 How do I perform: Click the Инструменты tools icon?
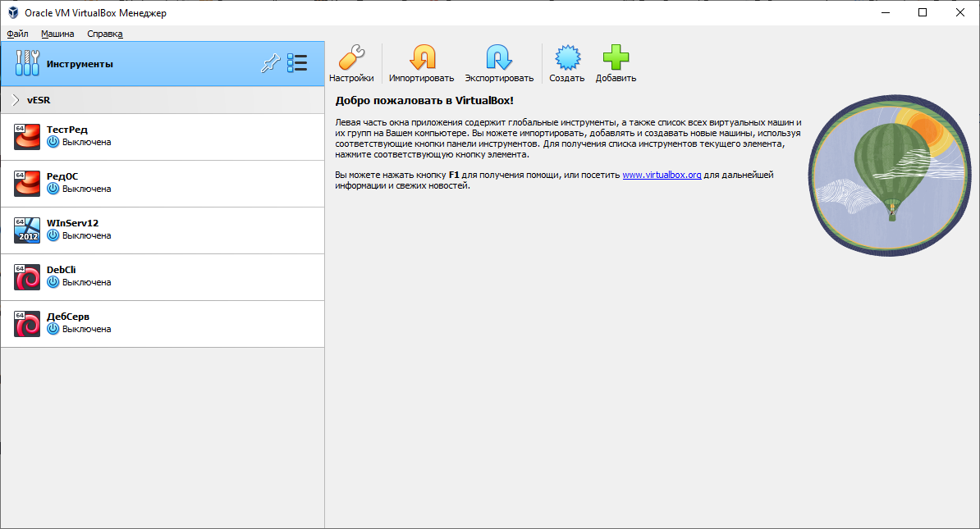point(27,63)
